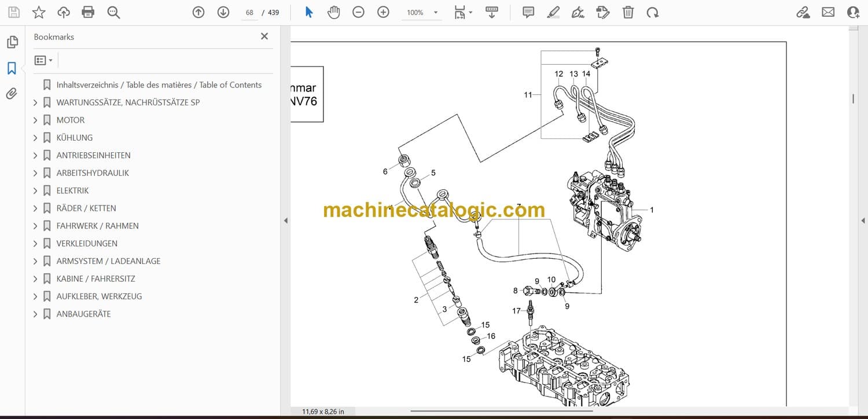Go to previous page arrow
This screenshot has width=868, height=419.
198,12
